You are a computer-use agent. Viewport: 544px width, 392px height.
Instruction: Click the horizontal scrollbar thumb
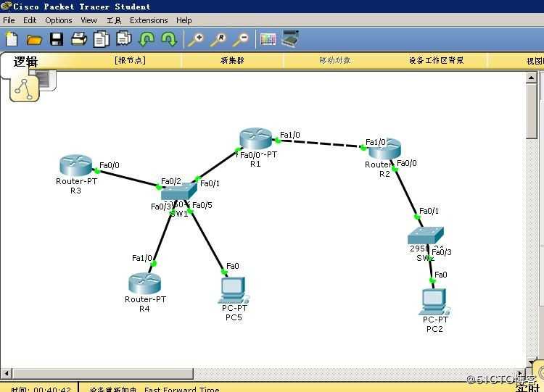(103, 373)
